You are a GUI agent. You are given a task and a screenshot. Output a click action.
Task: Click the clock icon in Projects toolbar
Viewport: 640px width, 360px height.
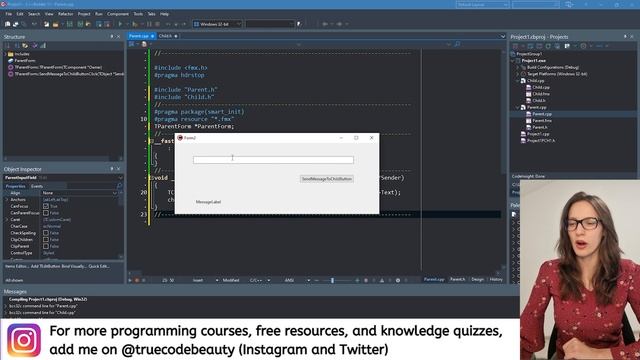[x=584, y=46]
